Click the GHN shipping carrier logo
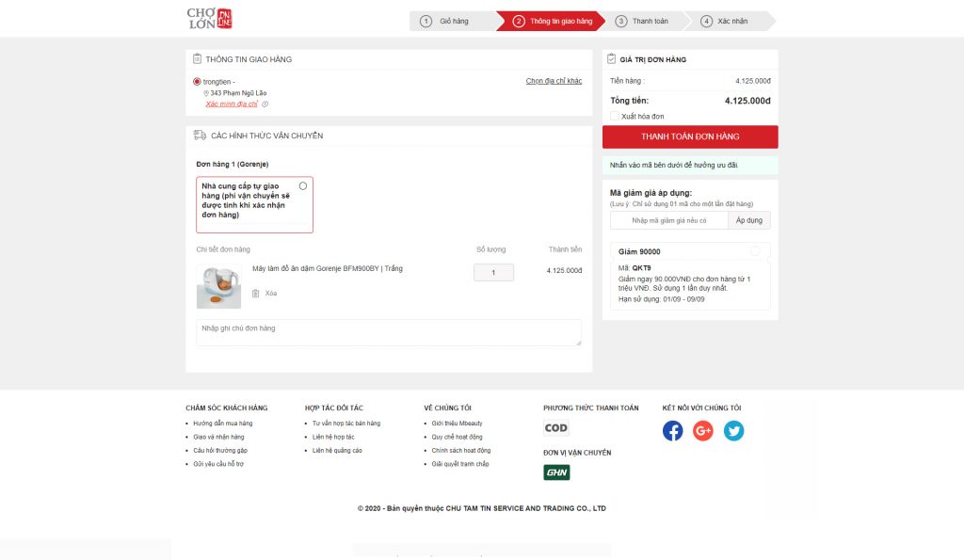This screenshot has width=964, height=560. tap(556, 472)
